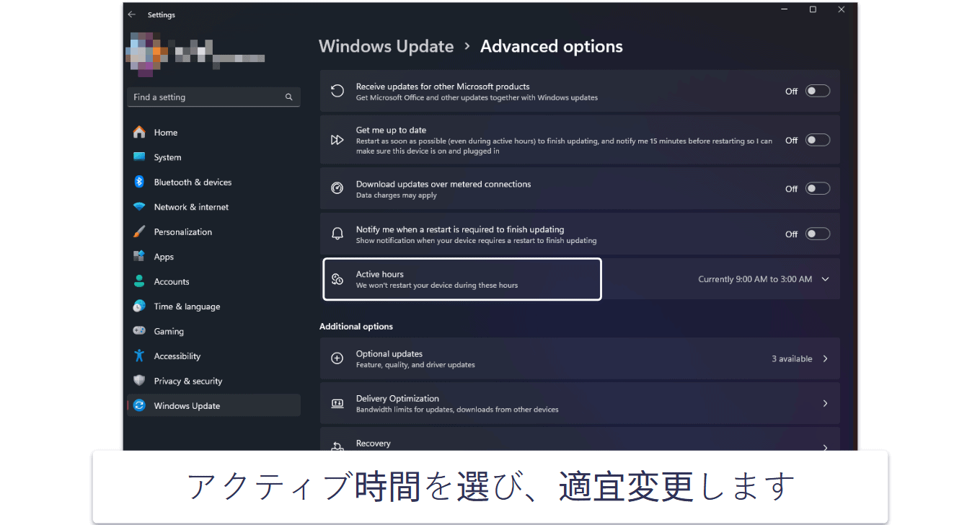This screenshot has height=525, width=980.
Task: Click the Bluetooth icon in sidebar
Action: [x=139, y=182]
